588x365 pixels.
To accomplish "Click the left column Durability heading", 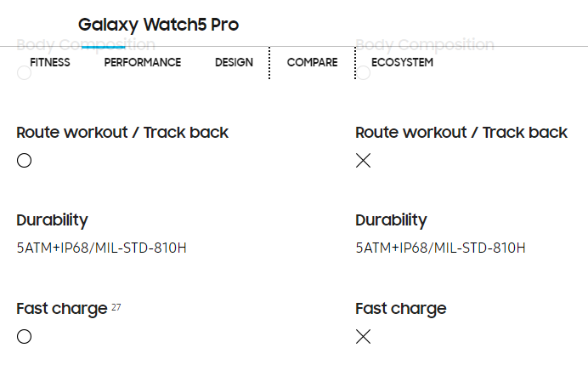I will pos(52,220).
